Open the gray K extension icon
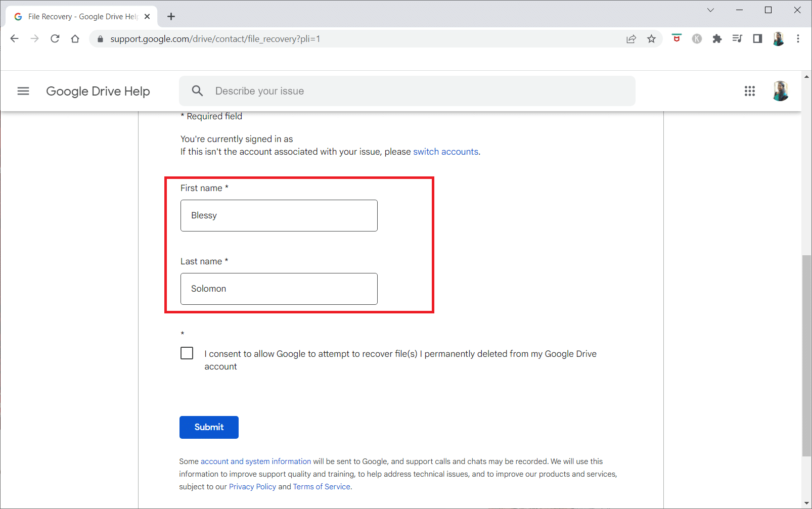The width and height of the screenshot is (812, 509). [697, 39]
